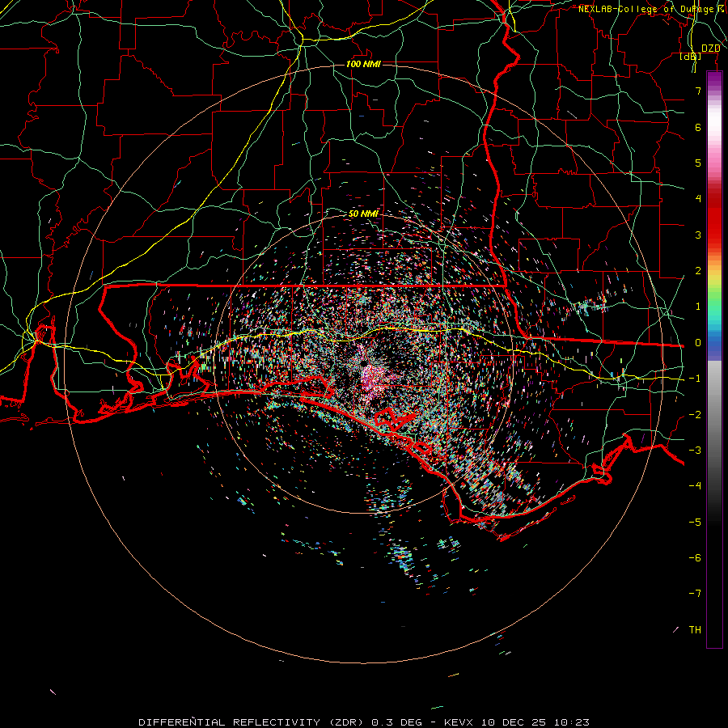Click the 1 dB value on the color scale
The width and height of the screenshot is (728, 728).
(698, 307)
